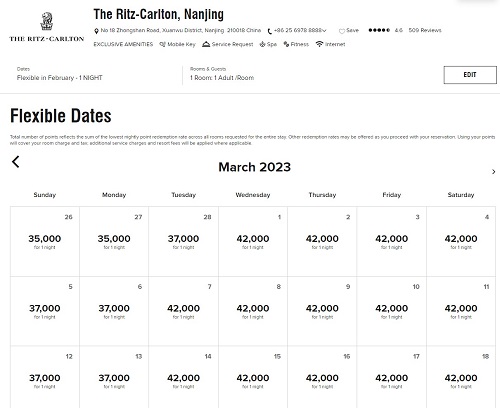The width and height of the screenshot is (500, 408).
Task: Click the Spa icon
Action: click(x=263, y=44)
